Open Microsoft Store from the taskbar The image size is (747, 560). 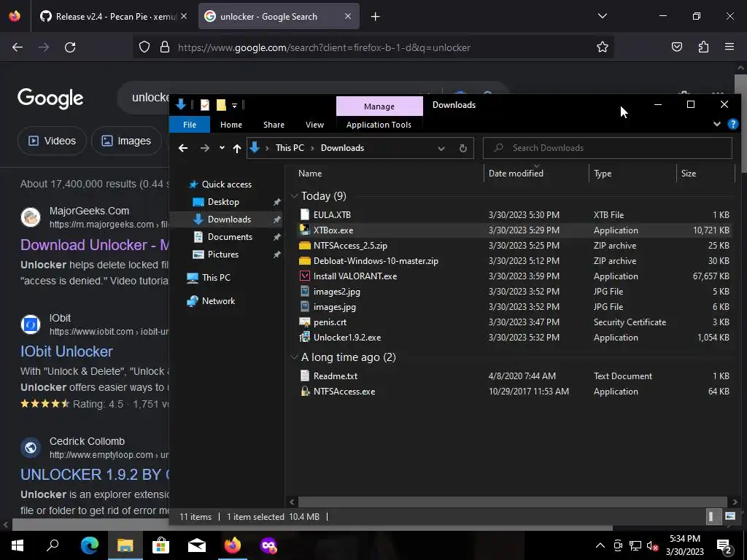pos(160,545)
